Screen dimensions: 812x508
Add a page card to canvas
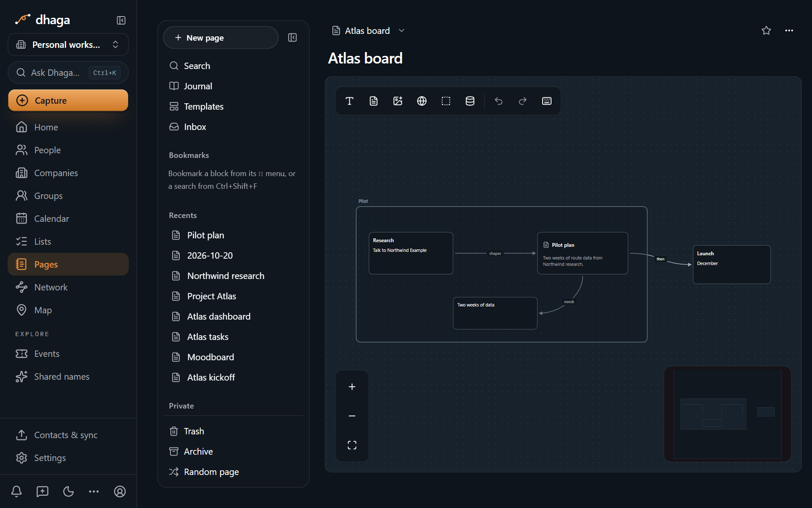[x=373, y=101]
